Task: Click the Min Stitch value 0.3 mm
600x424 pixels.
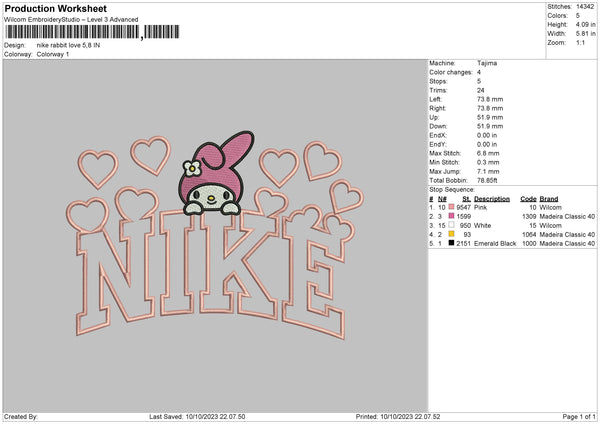Action: point(488,162)
